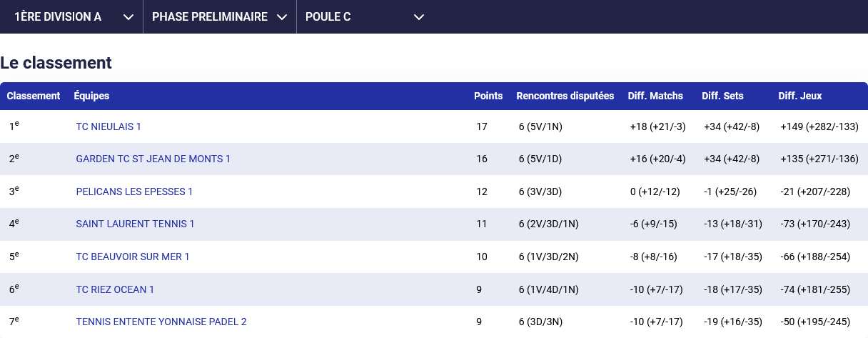
Task: Click the Classement column header
Action: coord(34,96)
